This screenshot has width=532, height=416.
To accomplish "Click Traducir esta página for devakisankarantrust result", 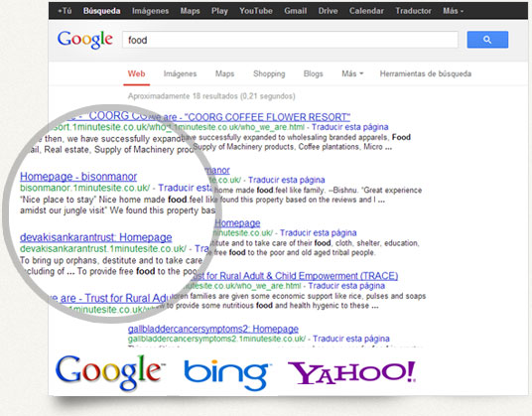I will click(x=318, y=232).
